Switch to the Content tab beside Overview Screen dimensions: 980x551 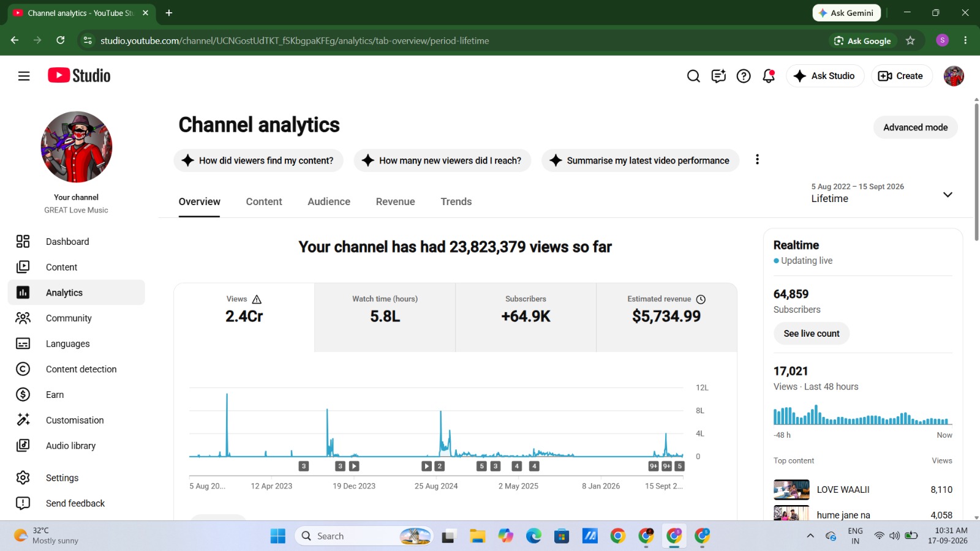(264, 201)
